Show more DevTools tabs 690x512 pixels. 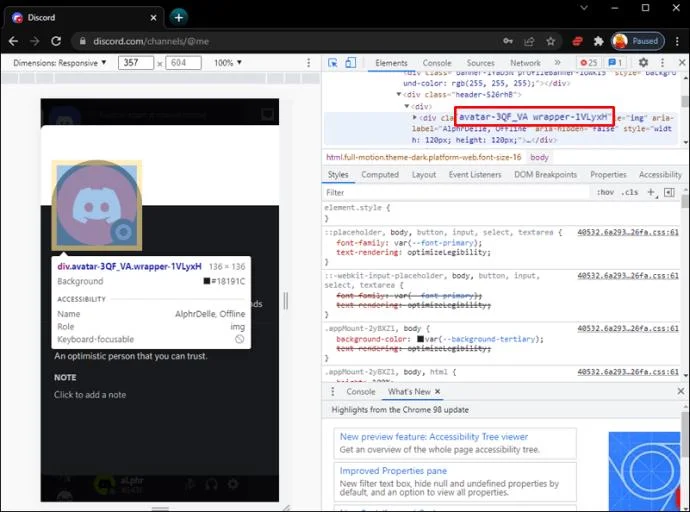point(558,62)
